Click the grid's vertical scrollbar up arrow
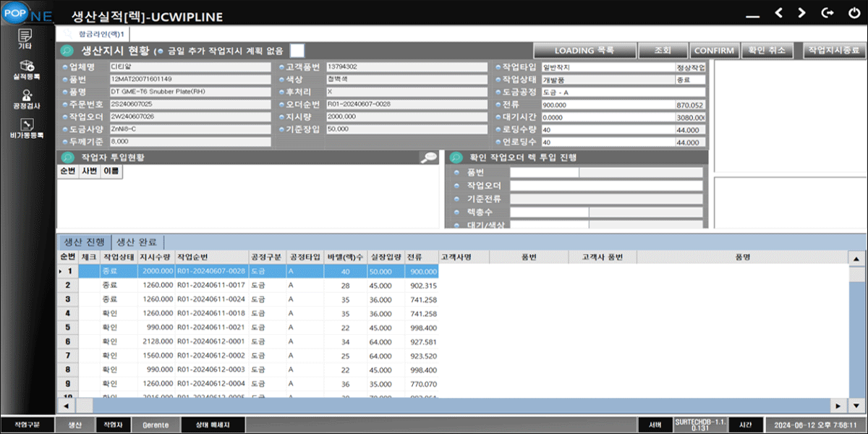Viewport: 868px width, 434px height. (856, 258)
